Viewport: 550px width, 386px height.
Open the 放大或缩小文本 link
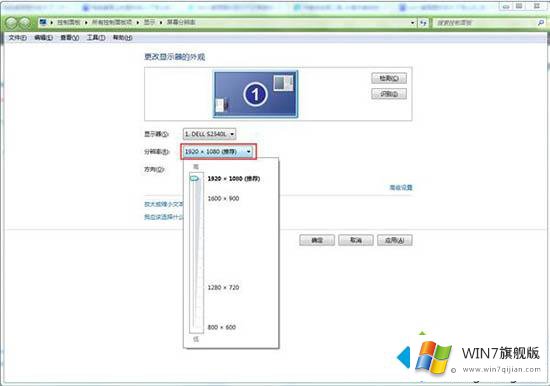164,204
